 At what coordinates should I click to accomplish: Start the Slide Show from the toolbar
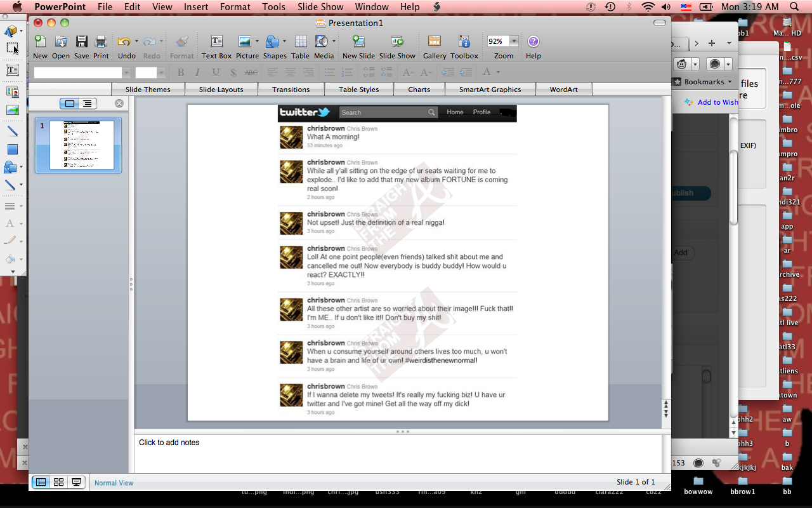[397, 42]
